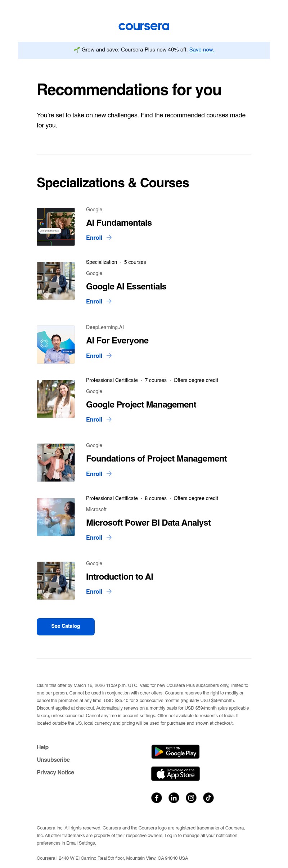Click the Save now offer link

[201, 50]
